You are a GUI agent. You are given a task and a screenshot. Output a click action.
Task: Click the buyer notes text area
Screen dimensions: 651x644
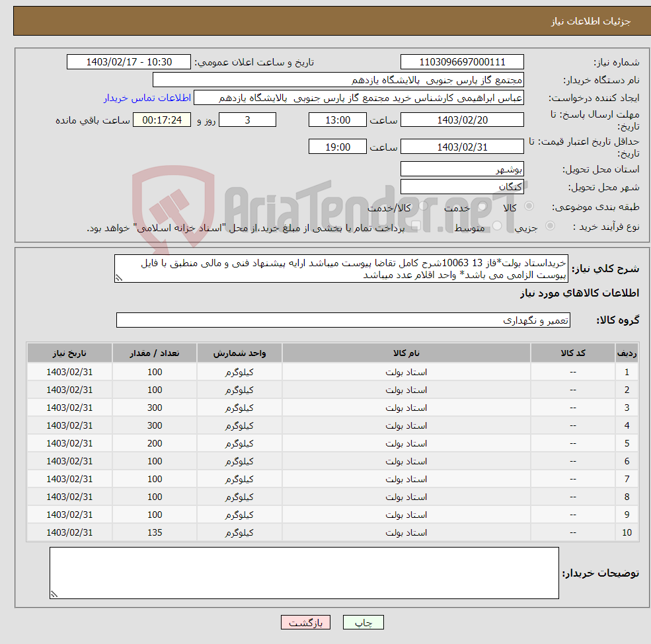[x=304, y=573]
